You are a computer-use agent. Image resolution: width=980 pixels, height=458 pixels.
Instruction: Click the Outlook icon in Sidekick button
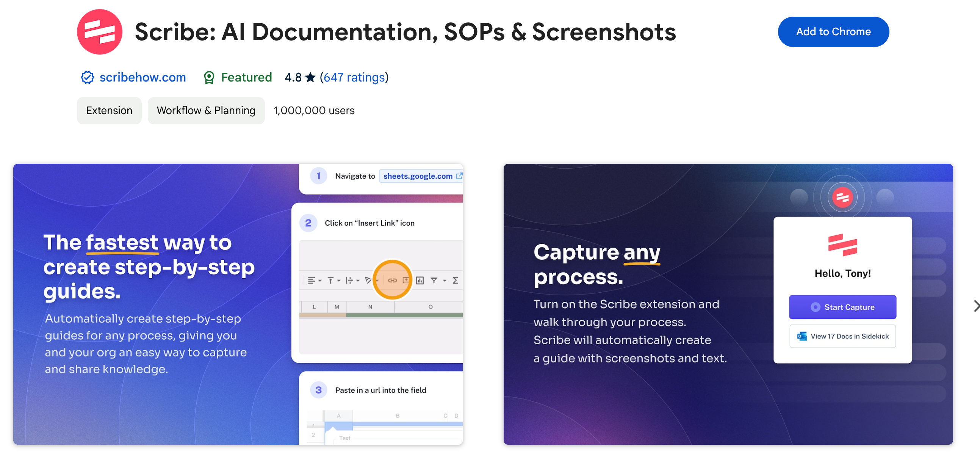coord(802,336)
